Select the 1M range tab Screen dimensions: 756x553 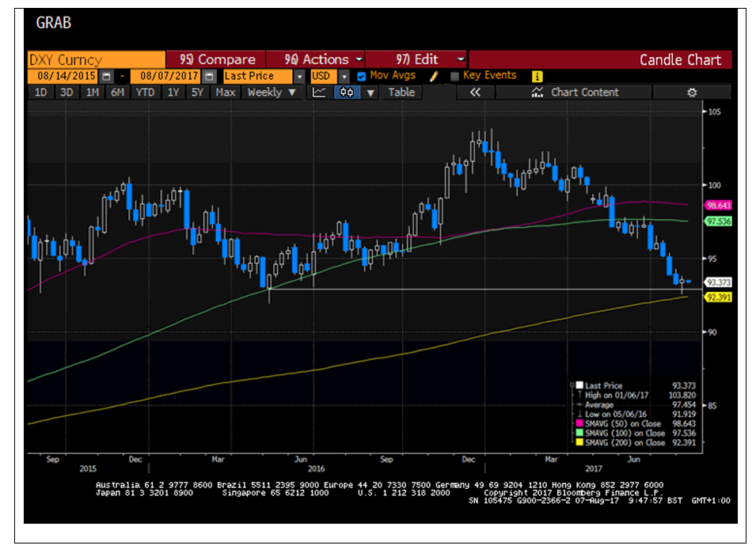(x=92, y=93)
